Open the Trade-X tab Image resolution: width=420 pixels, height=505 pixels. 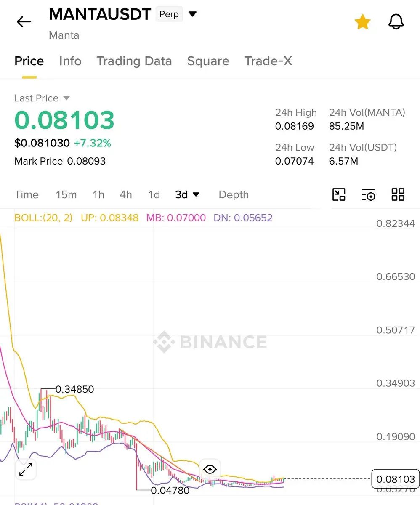point(268,61)
